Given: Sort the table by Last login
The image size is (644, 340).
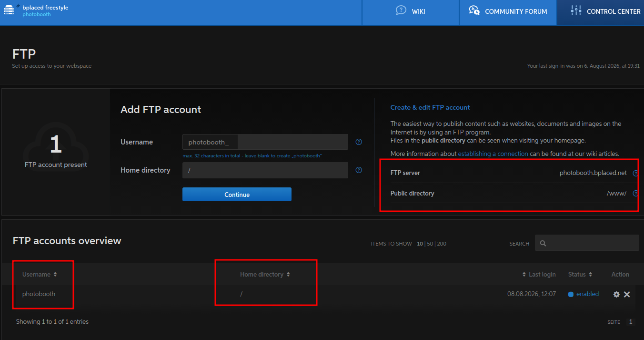Looking at the screenshot, I should 539,274.
